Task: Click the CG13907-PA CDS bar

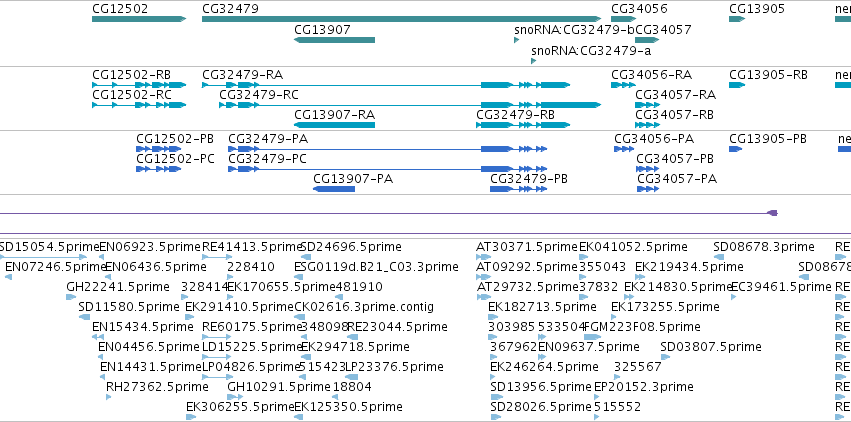Action: (334, 189)
